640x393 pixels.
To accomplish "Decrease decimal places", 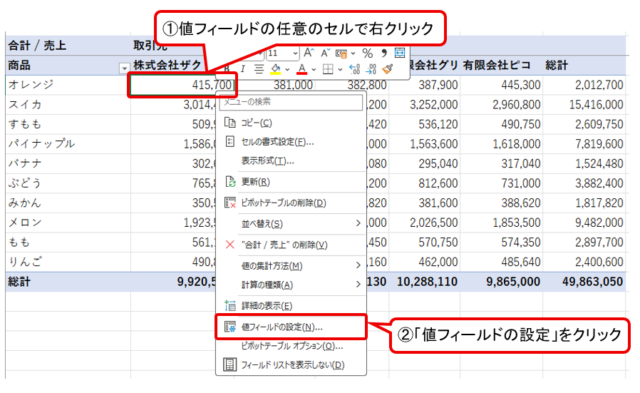I will 371,69.
